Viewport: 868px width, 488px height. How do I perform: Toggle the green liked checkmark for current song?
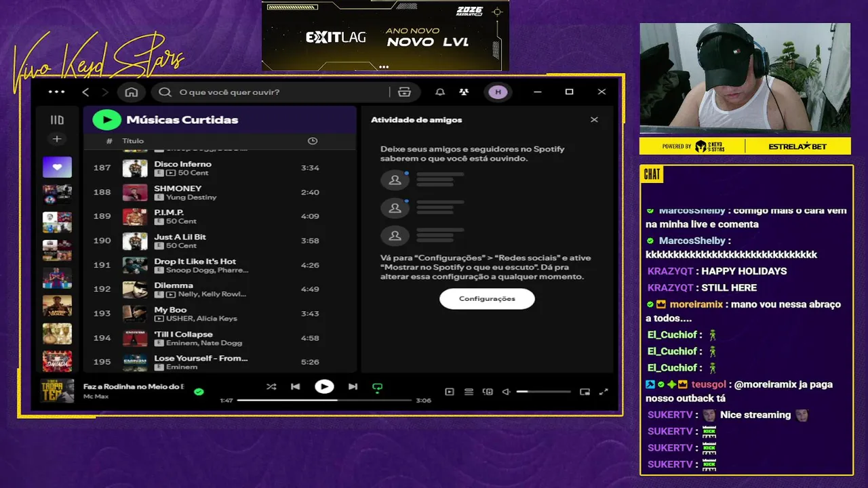point(199,392)
